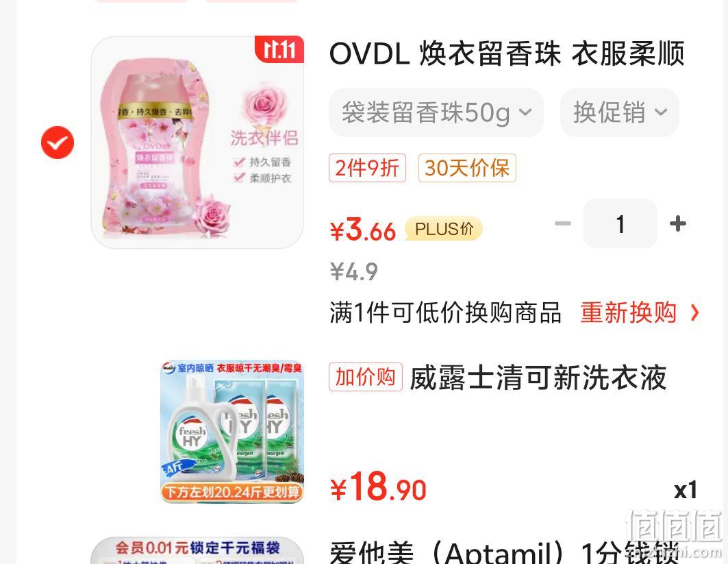Screen dimensions: 728x564
Task: Tap the red chevron after 重新换购
Action: pyautogui.click(x=694, y=312)
